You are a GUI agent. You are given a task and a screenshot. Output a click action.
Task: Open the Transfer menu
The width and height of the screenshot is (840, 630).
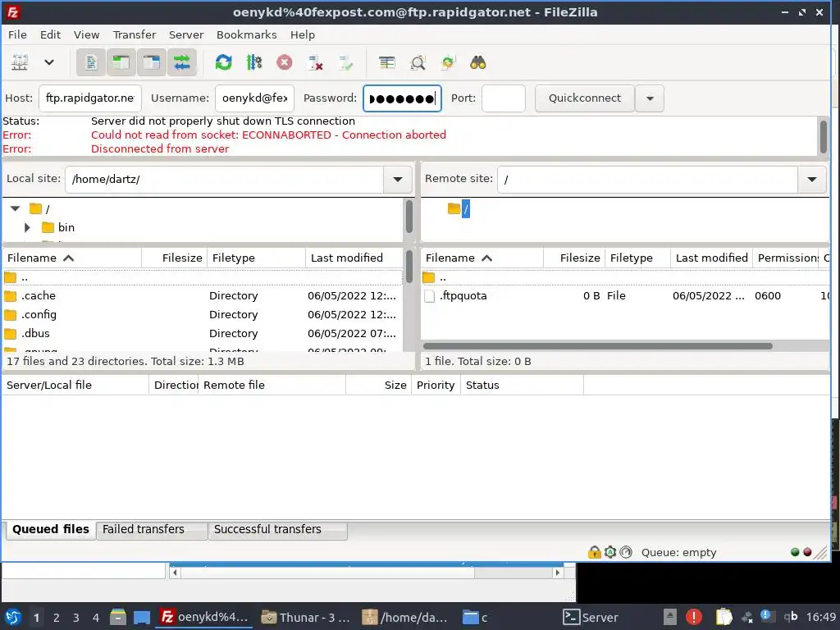tap(135, 34)
